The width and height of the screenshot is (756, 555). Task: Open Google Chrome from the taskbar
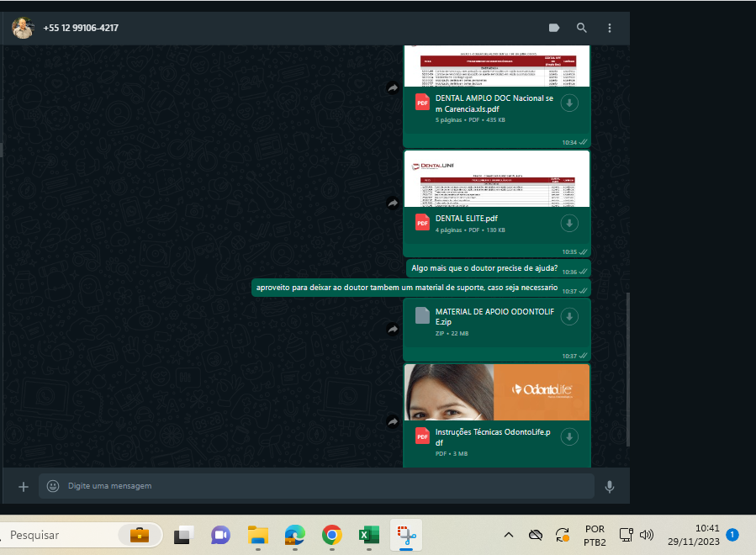(x=331, y=535)
